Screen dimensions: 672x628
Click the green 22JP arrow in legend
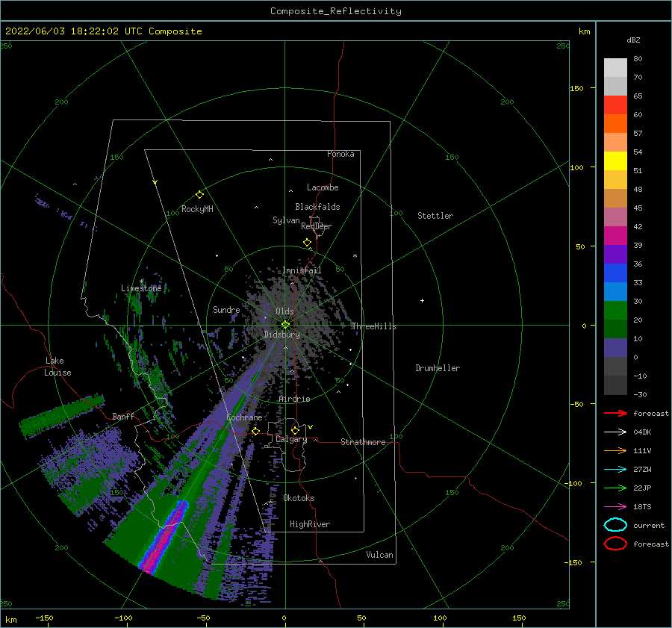[615, 488]
